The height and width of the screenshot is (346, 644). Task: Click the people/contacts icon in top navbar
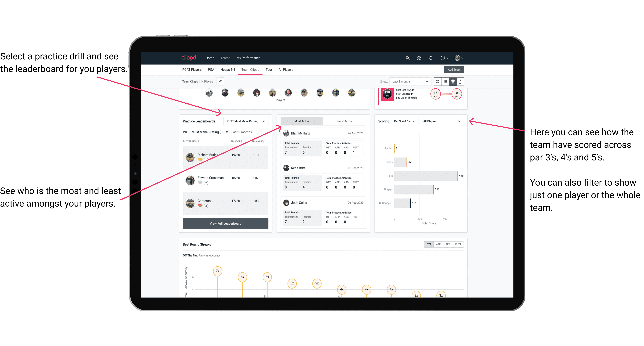pyautogui.click(x=419, y=58)
